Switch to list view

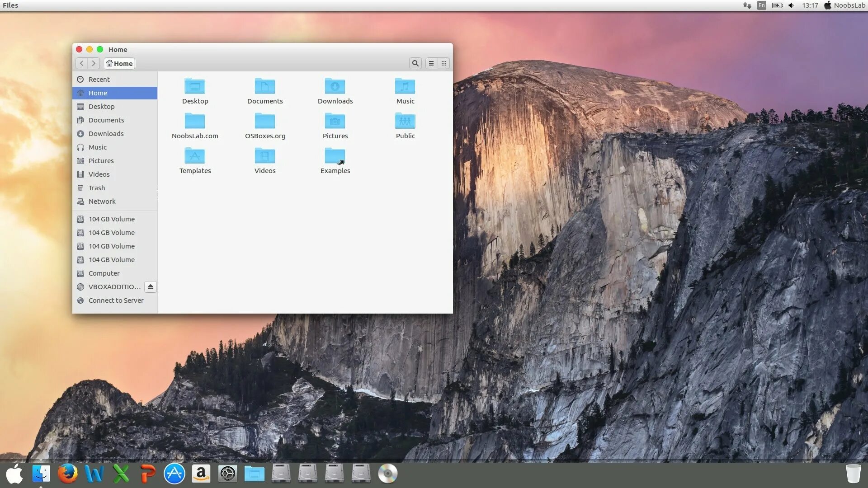431,63
